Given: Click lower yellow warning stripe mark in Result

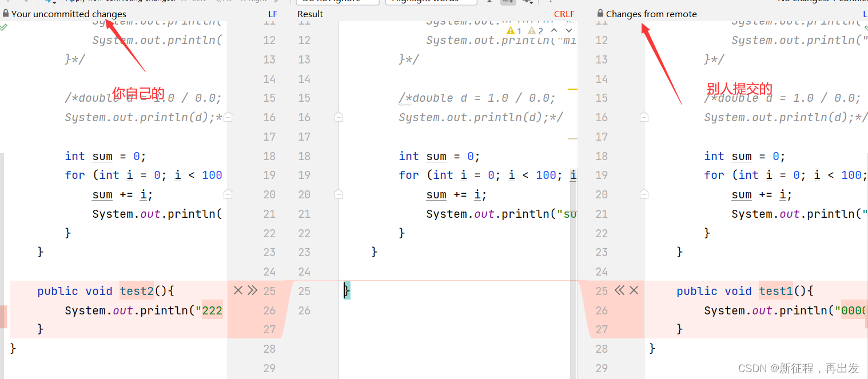Looking at the screenshot, I should click(x=572, y=138).
